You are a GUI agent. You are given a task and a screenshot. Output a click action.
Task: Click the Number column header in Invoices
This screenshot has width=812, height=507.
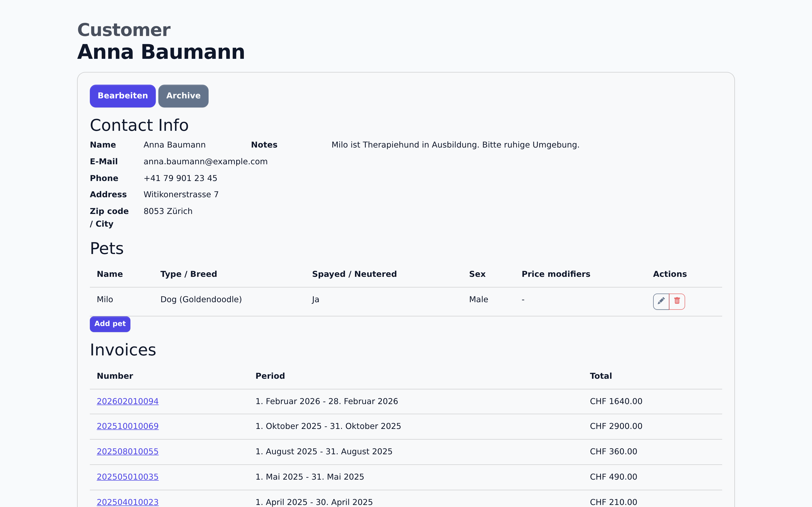(115, 376)
